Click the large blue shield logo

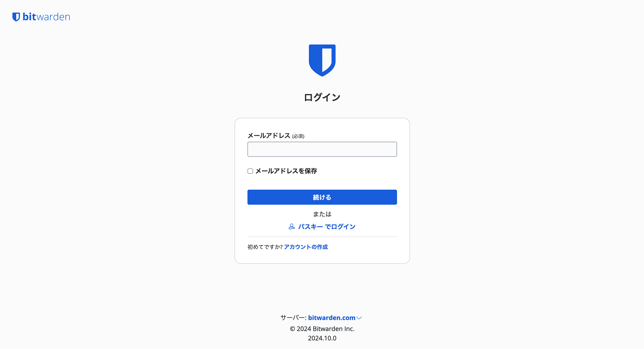click(x=322, y=60)
